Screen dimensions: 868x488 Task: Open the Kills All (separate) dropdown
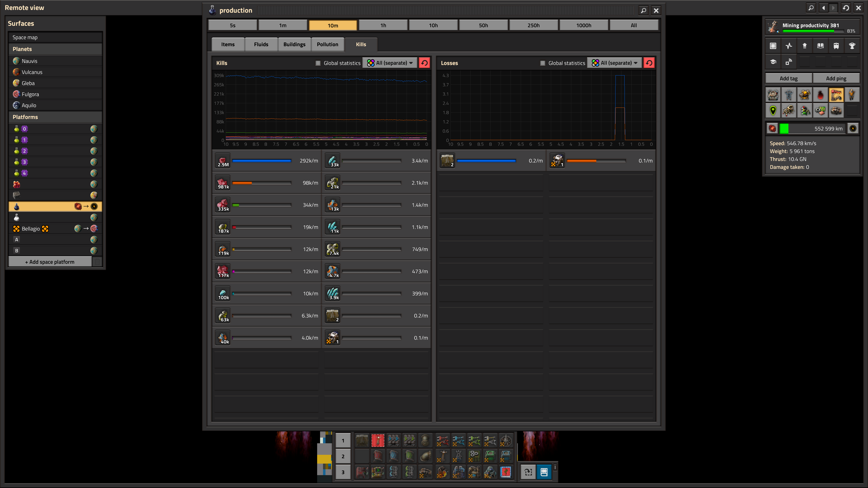coord(389,63)
